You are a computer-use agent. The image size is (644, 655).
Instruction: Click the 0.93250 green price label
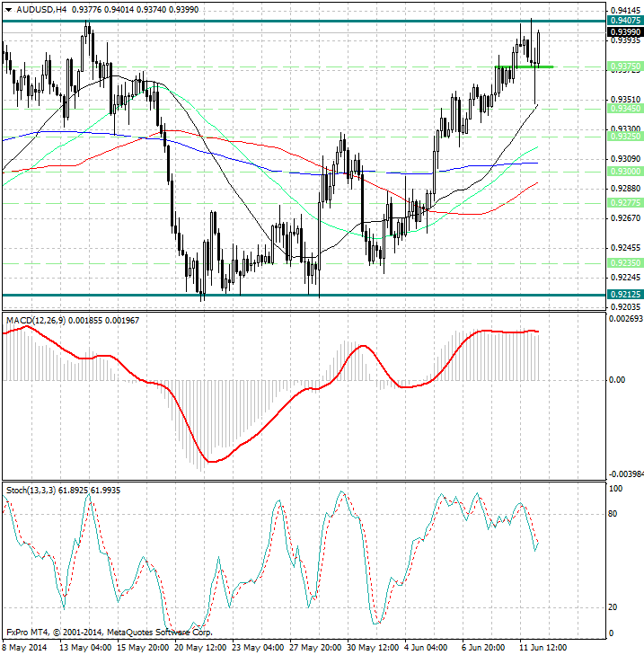pos(624,137)
